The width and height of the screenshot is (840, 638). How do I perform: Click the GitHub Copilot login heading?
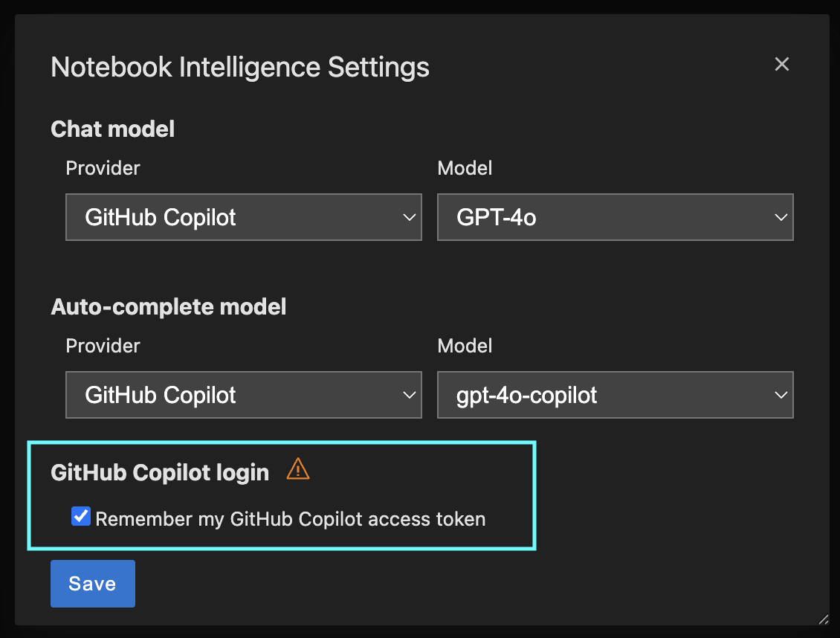tap(160, 472)
